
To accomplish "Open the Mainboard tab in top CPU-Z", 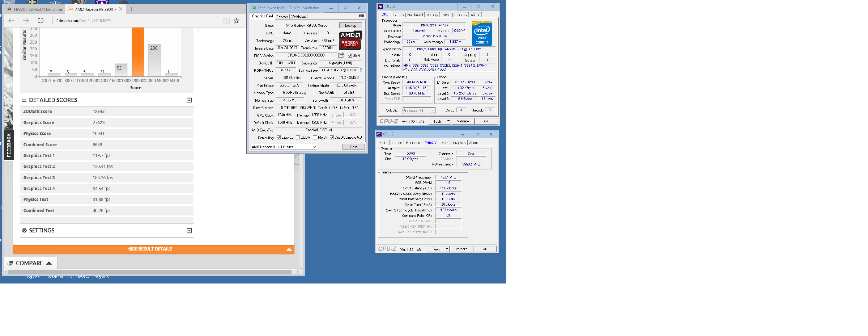I will [x=415, y=15].
